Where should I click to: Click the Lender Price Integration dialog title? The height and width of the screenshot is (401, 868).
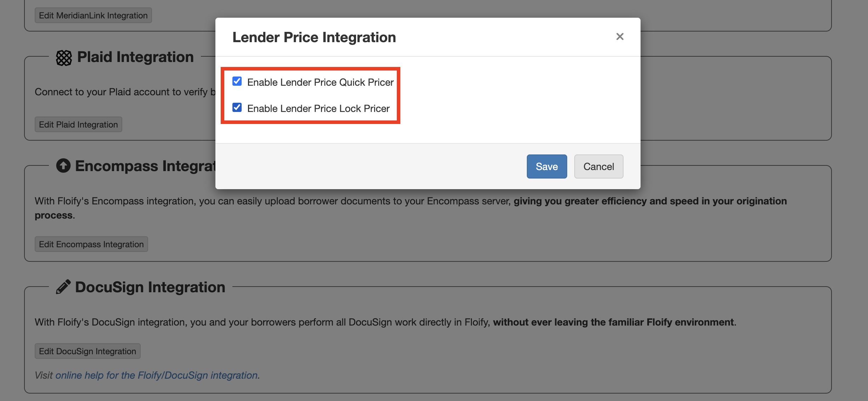[x=314, y=37]
